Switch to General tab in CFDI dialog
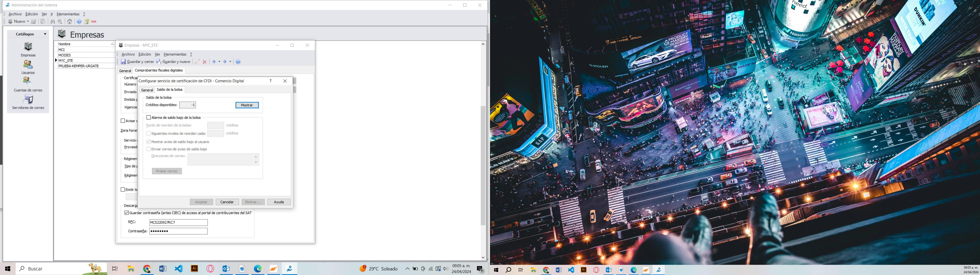Viewport: 980px width, 275px height. [147, 90]
